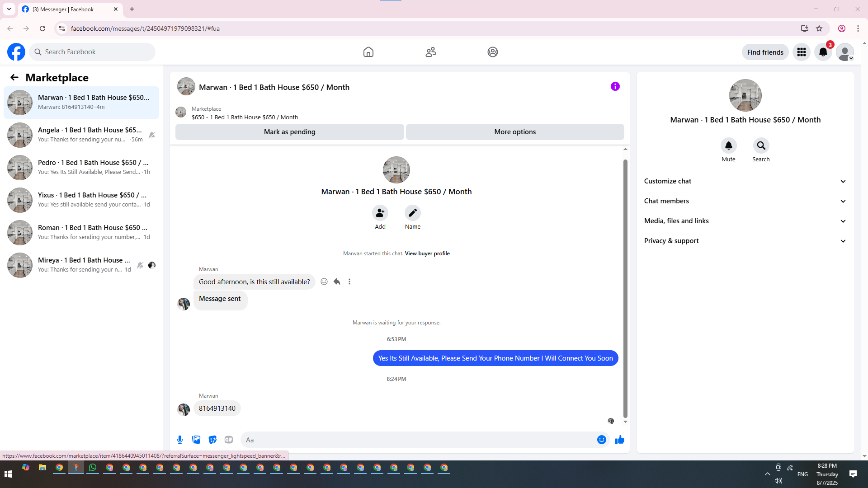Image resolution: width=868 pixels, height=488 pixels.
Task: Click Marwan's avatar next to phone number
Action: click(184, 409)
